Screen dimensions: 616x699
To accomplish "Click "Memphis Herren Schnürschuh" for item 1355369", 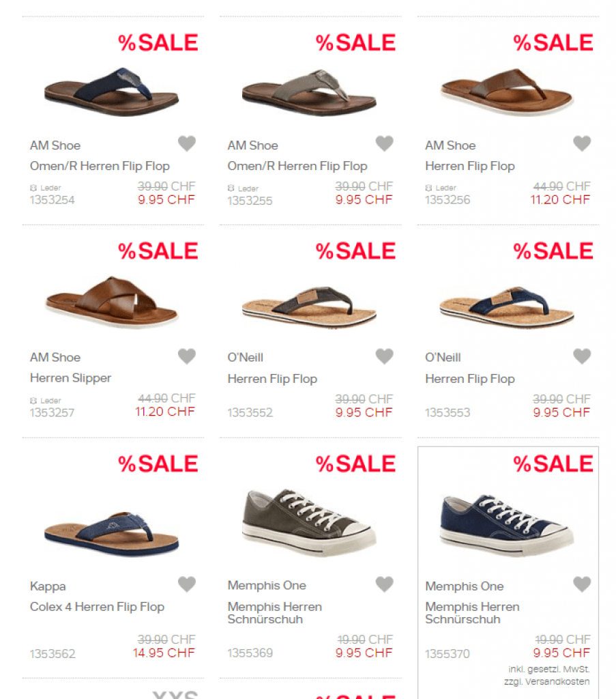I will (x=274, y=613).
